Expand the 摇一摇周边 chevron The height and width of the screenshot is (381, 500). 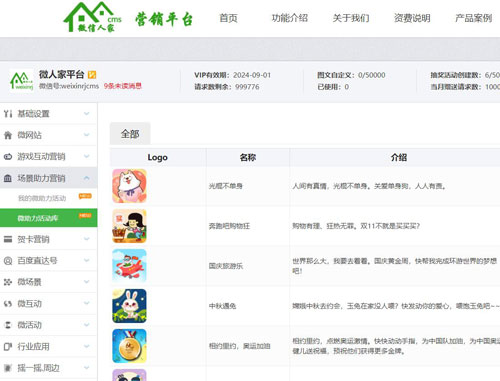87,368
